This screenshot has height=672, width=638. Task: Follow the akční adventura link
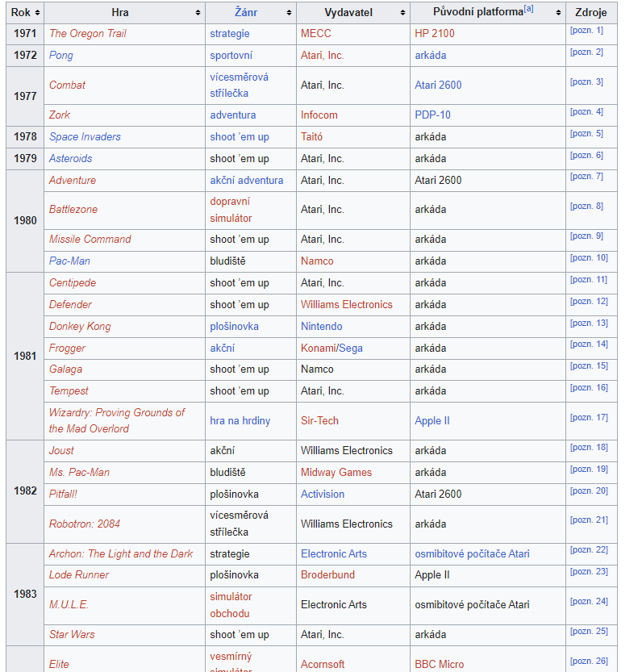[x=246, y=181]
